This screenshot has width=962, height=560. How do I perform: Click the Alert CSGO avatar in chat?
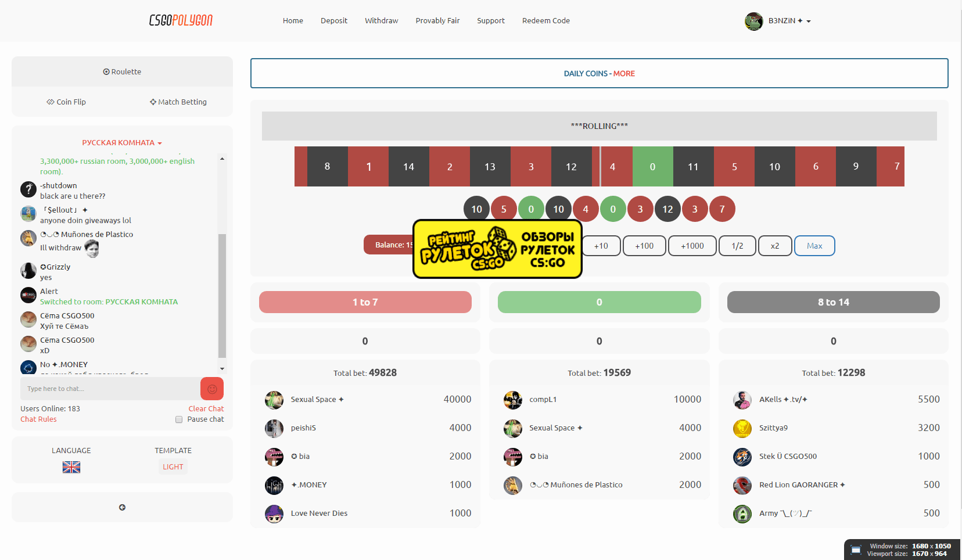[28, 295]
